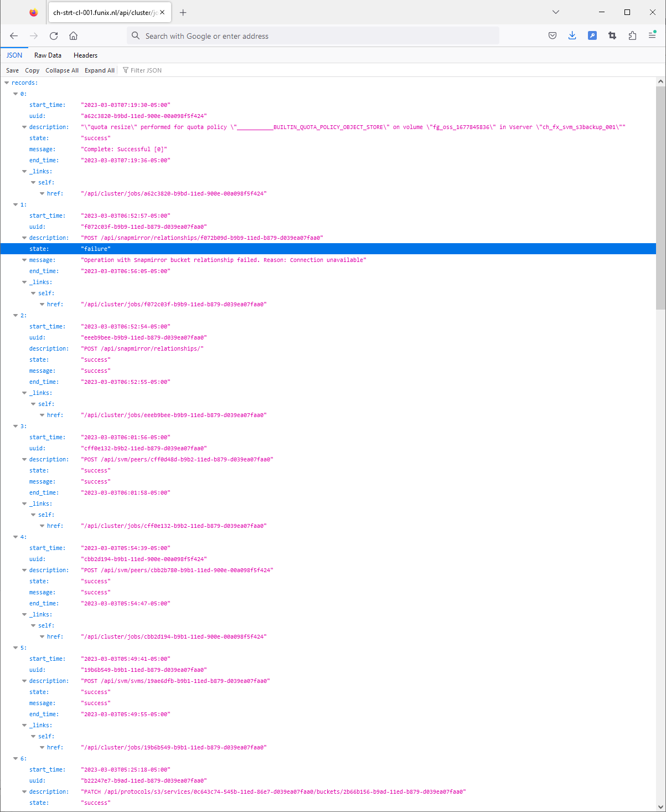Click Expand All in JSON toolbar

pyautogui.click(x=100, y=70)
